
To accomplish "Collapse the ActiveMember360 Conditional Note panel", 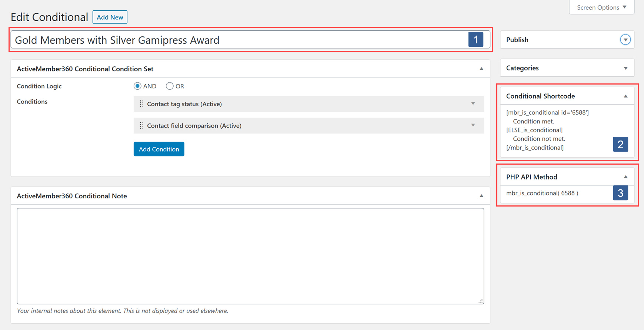I will click(x=481, y=196).
